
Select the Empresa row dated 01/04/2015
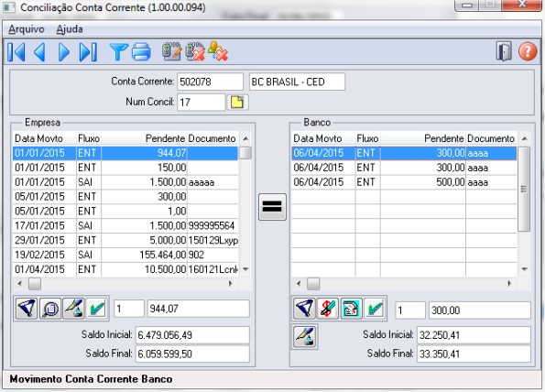pos(125,269)
